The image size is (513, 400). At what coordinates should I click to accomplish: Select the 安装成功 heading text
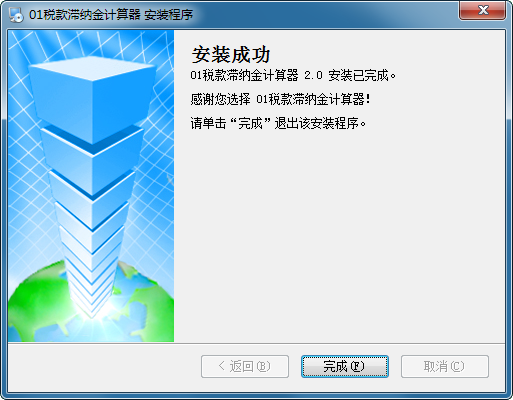tap(231, 54)
